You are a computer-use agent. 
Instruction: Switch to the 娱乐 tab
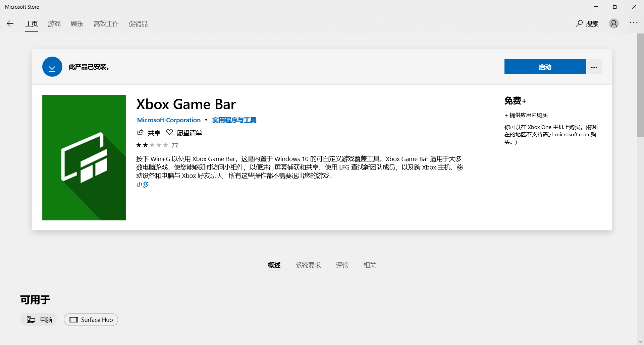[77, 24]
